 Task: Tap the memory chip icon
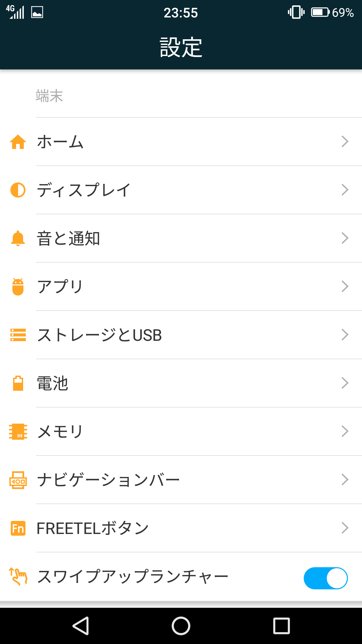[x=18, y=432]
